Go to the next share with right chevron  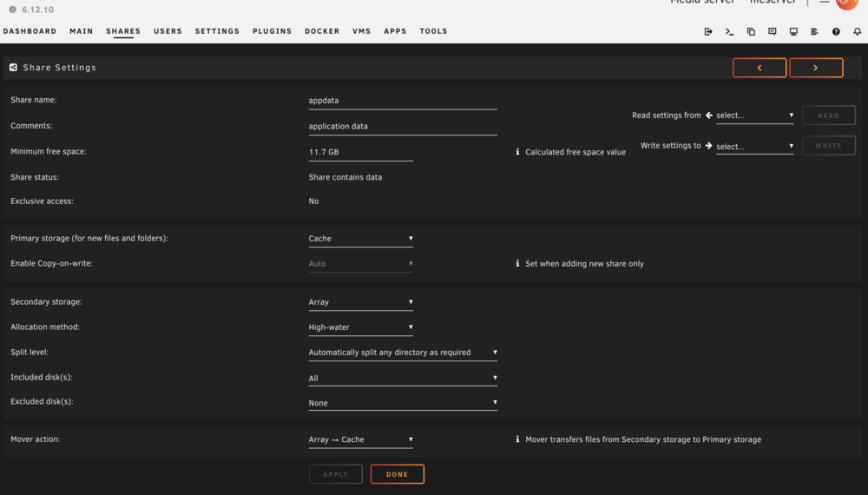[816, 68]
